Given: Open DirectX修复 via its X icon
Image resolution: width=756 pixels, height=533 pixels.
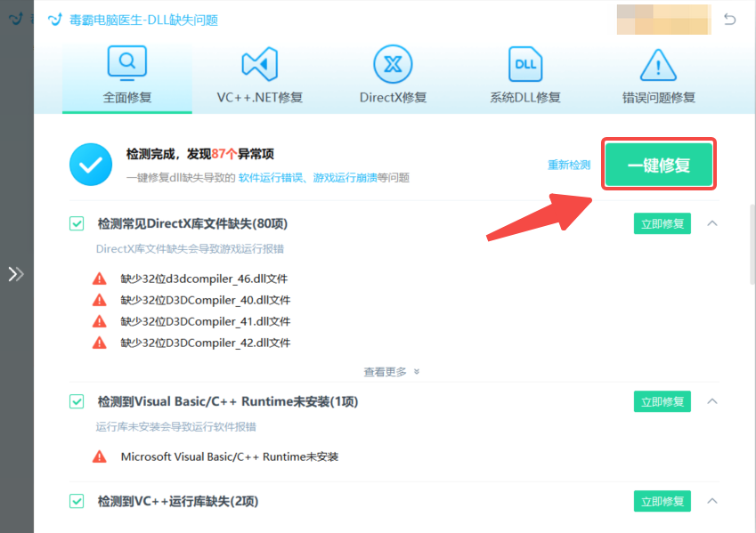Looking at the screenshot, I should point(392,62).
